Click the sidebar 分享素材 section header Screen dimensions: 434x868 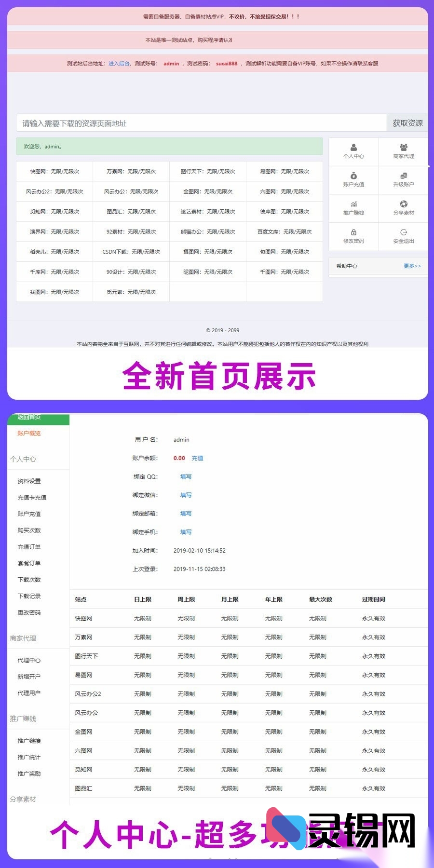(23, 799)
